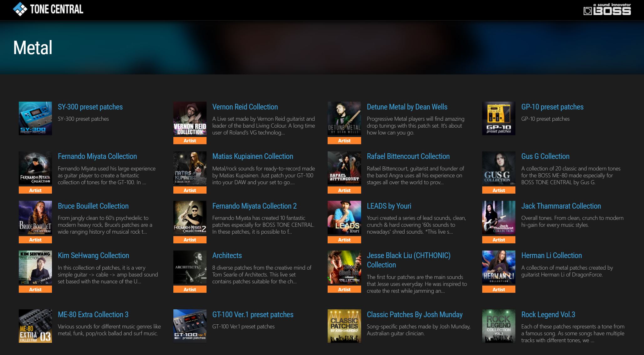Open Bruce Bouillet cover image
Viewport: 644px width, 355px height.
click(35, 217)
